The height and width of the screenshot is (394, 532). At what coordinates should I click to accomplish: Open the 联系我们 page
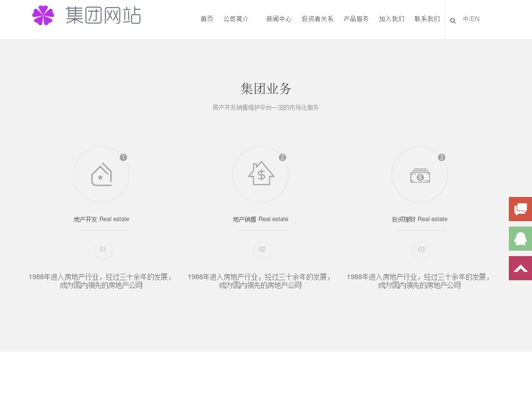click(x=427, y=19)
